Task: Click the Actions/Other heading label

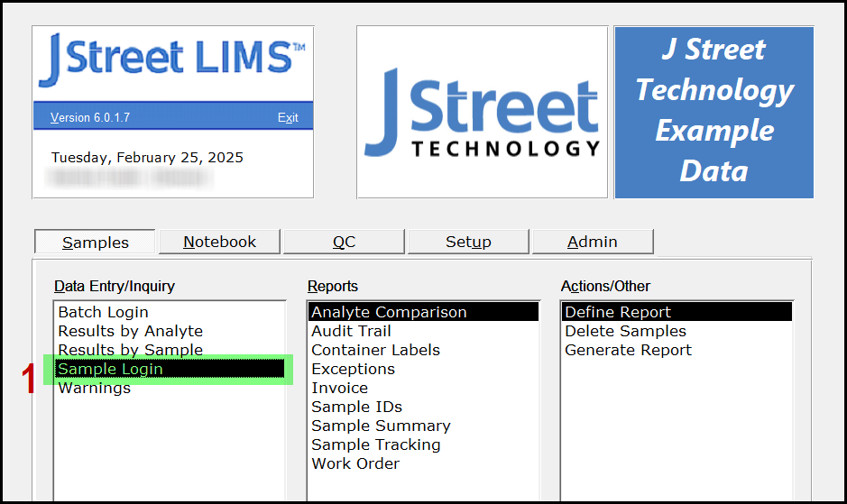Action: pyautogui.click(x=605, y=287)
